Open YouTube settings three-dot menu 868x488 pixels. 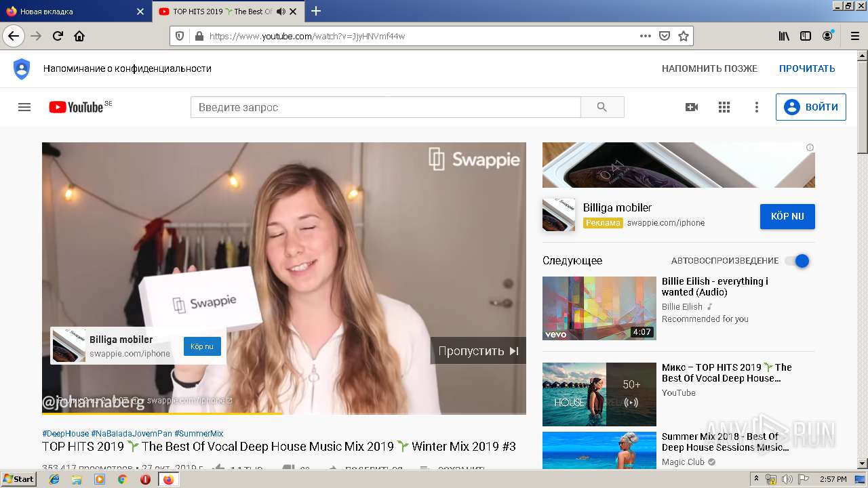757,107
